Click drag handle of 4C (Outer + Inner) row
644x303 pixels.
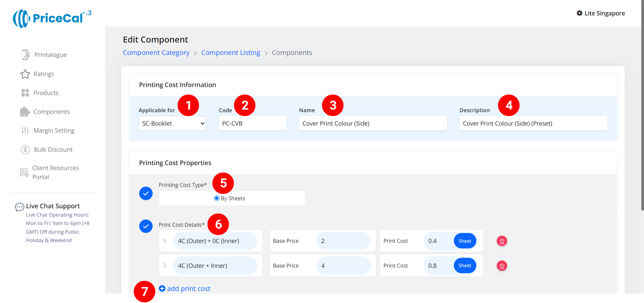tap(165, 266)
